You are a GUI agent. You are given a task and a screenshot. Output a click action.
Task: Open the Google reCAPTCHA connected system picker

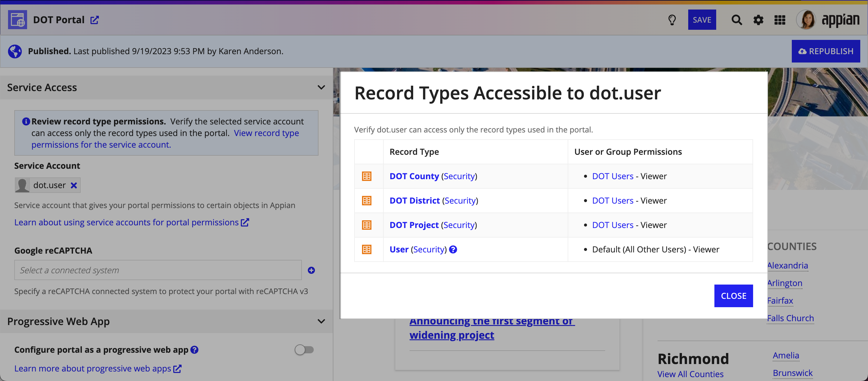click(158, 270)
